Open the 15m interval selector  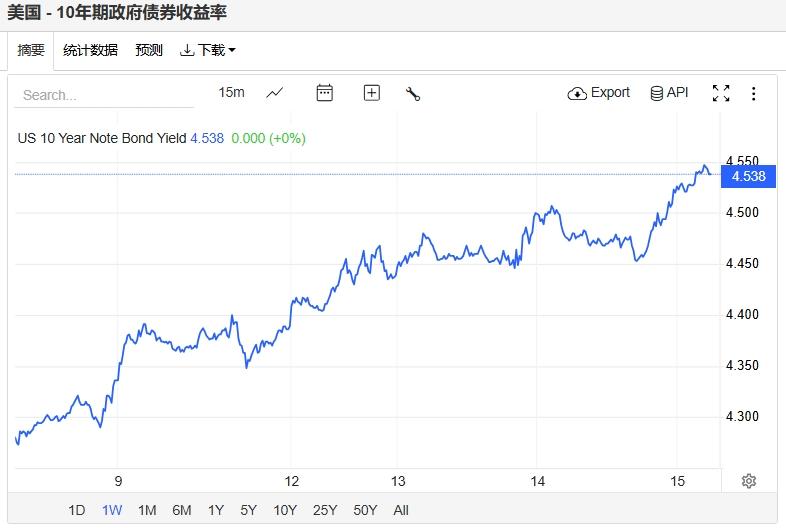pyautogui.click(x=231, y=92)
